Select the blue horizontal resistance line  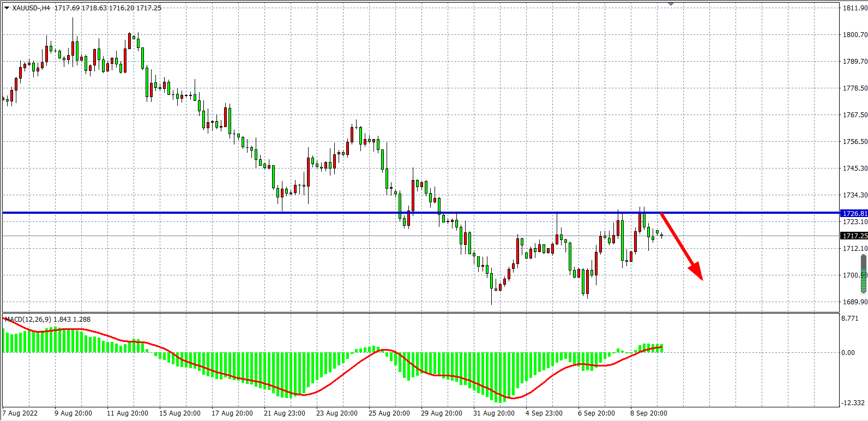coord(218,213)
